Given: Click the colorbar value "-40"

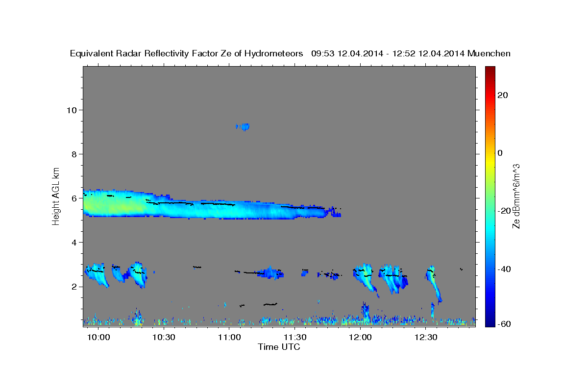Looking at the screenshot, I should tap(503, 269).
